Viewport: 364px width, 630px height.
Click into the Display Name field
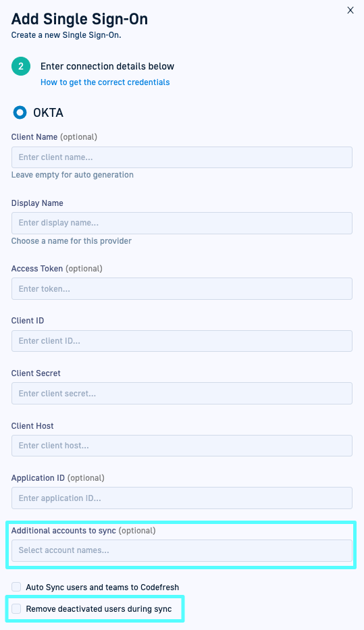pos(182,223)
